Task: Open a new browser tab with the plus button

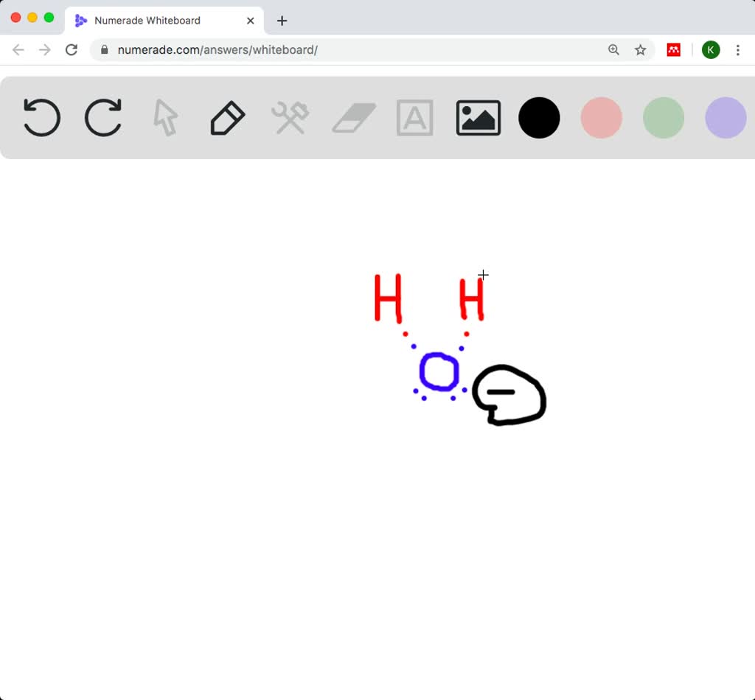Action: tap(282, 21)
